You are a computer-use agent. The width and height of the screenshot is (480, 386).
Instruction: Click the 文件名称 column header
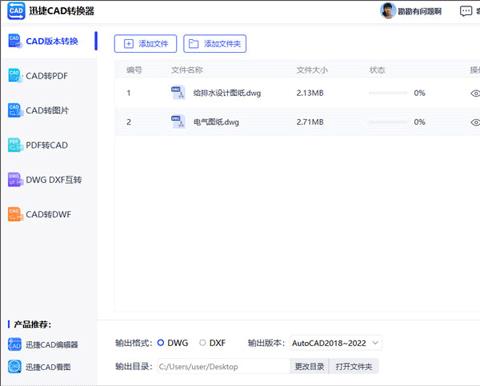[x=187, y=70]
